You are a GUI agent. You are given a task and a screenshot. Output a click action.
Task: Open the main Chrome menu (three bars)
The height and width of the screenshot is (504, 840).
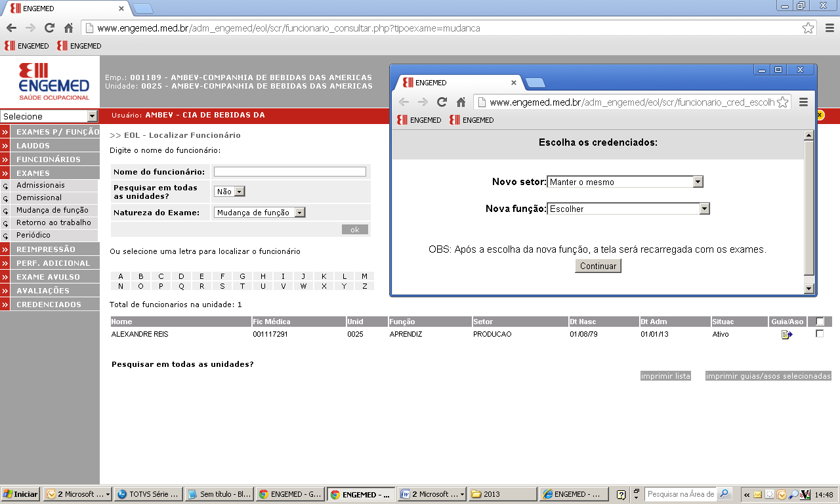tap(829, 28)
